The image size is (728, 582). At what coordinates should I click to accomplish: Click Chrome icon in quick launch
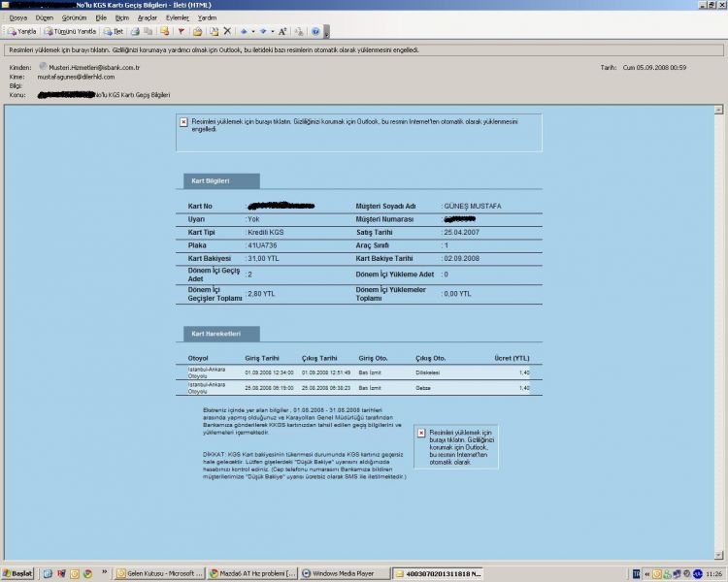click(x=87, y=574)
